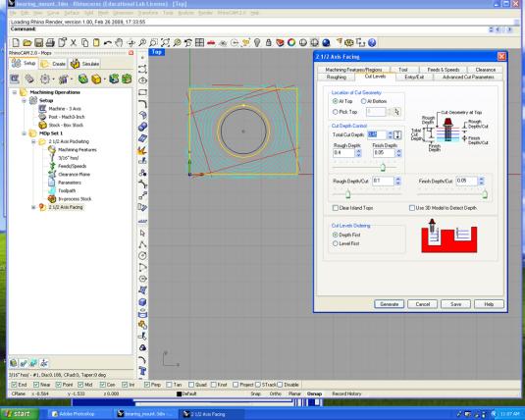The height and width of the screenshot is (420, 525).
Task: Select the At Top radio button
Action: point(335,101)
